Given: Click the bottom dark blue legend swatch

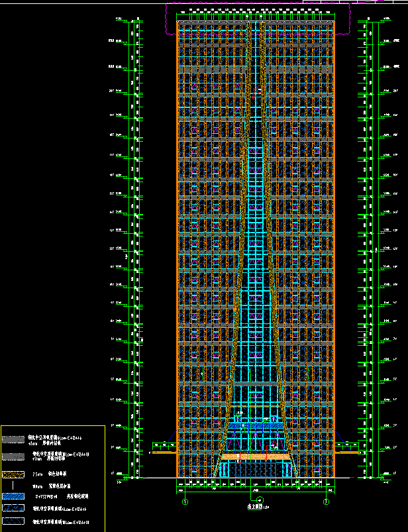Looking at the screenshot, I should pos(14,522).
